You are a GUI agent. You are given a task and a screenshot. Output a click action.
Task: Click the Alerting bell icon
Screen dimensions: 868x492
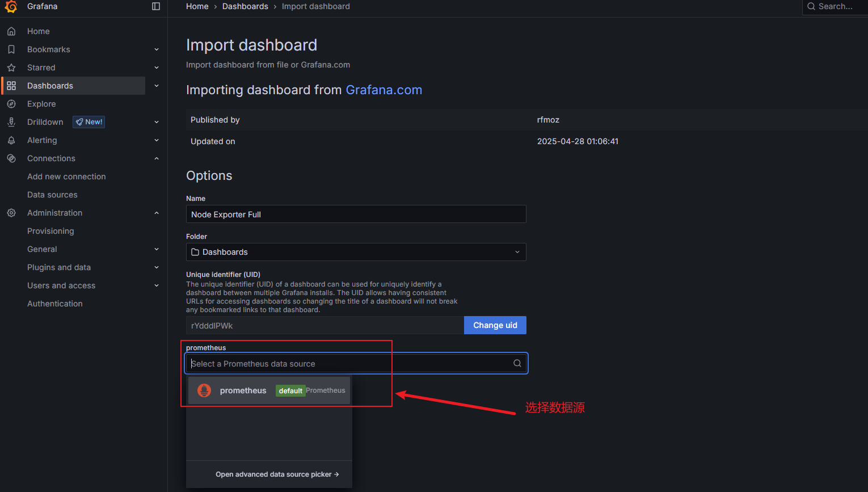[x=11, y=140]
